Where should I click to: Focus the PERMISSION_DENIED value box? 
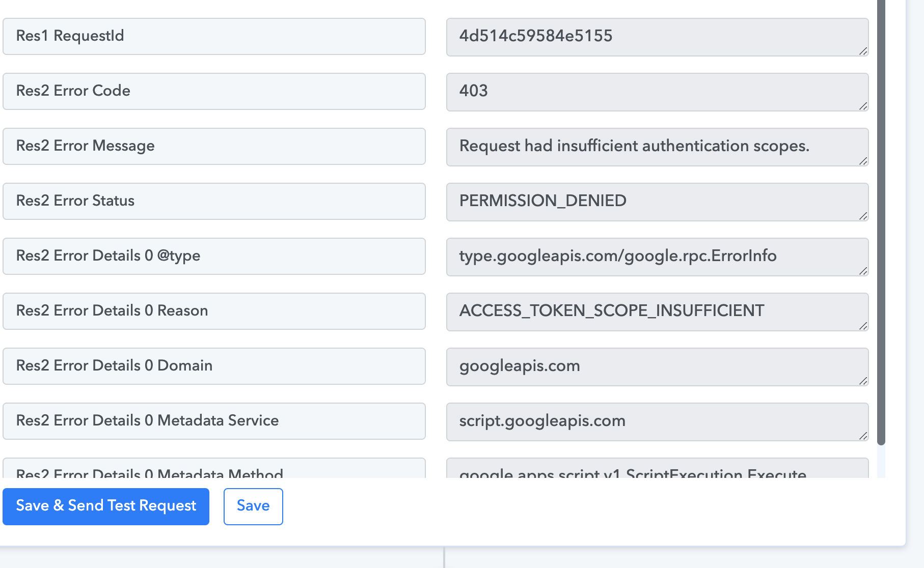click(657, 202)
